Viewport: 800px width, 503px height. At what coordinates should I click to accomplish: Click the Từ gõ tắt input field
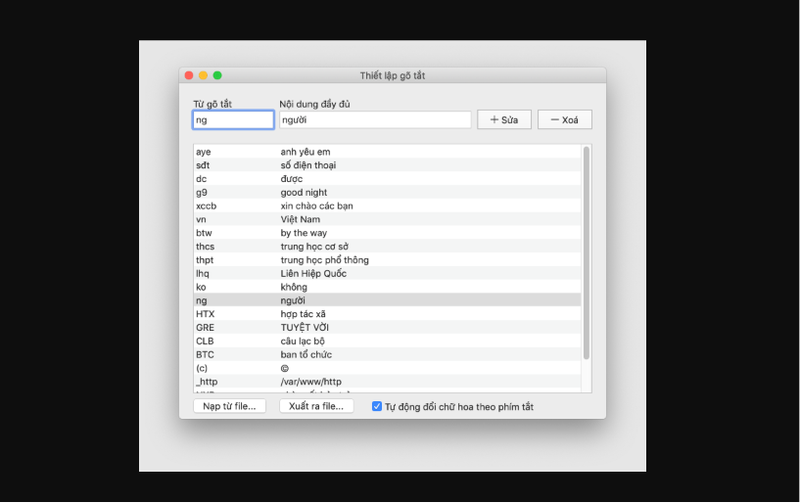pyautogui.click(x=233, y=120)
